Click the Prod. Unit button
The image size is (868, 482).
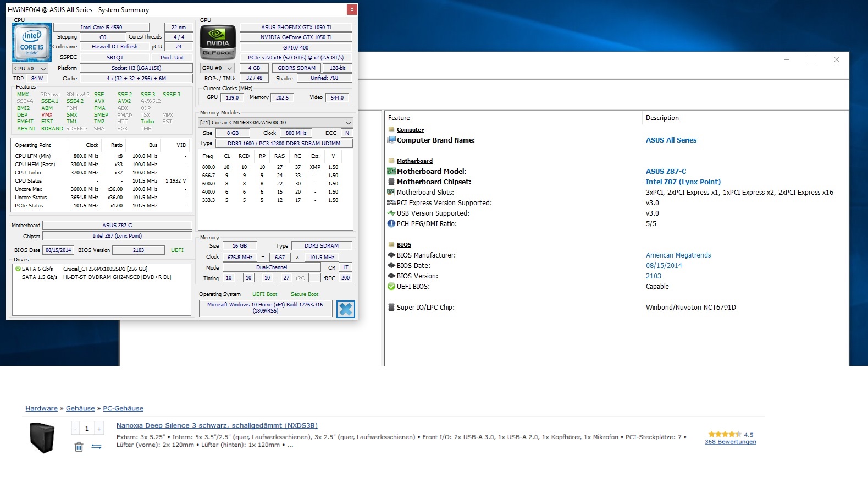173,57
